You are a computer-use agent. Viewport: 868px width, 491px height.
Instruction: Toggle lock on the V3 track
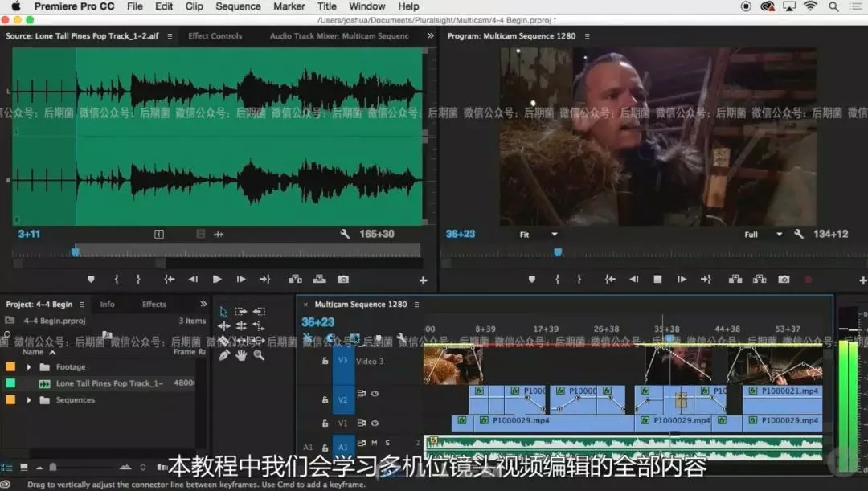click(325, 362)
